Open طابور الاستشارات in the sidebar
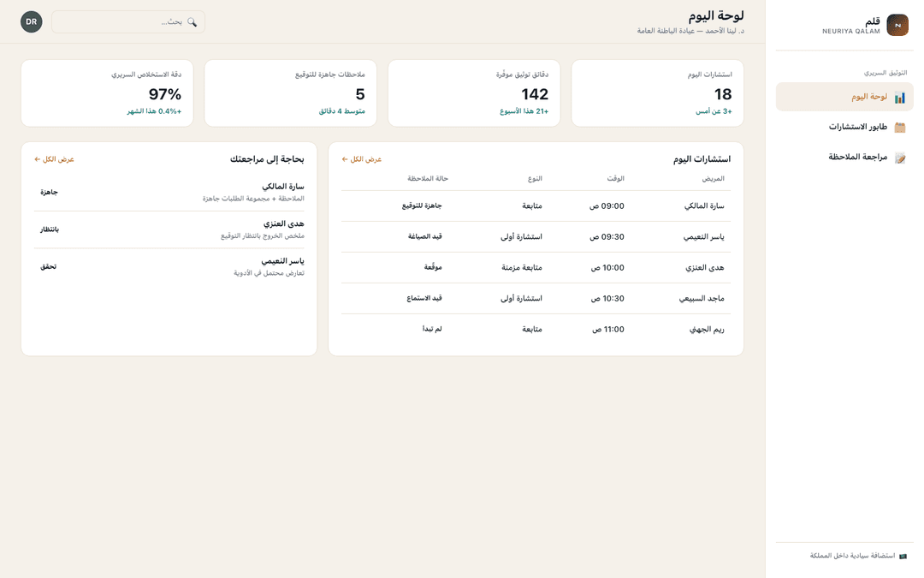924x578 pixels. (x=844, y=127)
